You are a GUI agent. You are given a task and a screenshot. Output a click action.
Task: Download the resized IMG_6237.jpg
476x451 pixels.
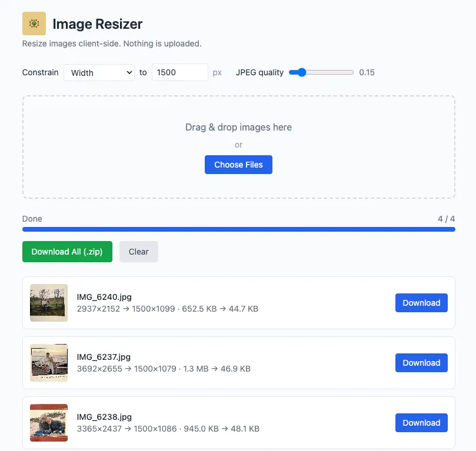pos(421,363)
